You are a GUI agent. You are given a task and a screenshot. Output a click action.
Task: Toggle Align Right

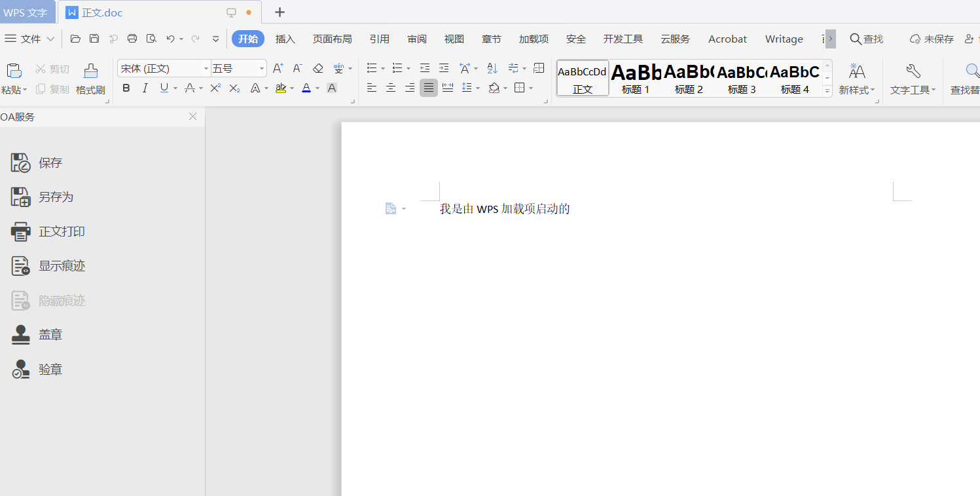[410, 88]
